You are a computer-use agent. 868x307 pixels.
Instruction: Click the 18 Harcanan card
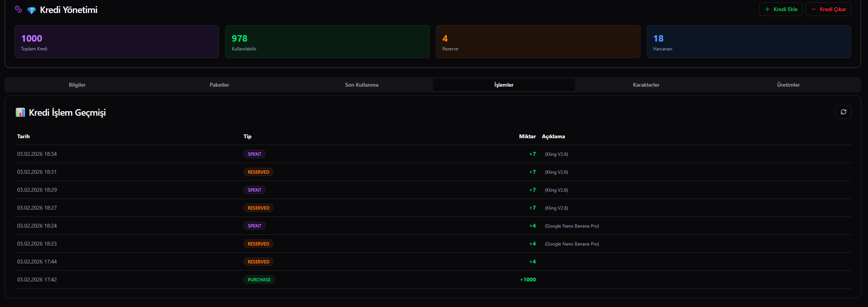click(x=749, y=42)
